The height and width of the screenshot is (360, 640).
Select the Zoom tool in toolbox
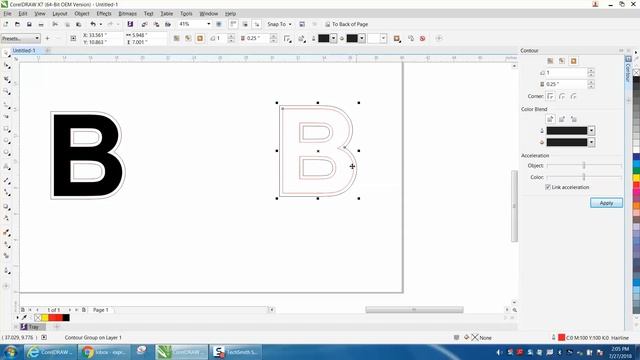[x=7, y=91]
